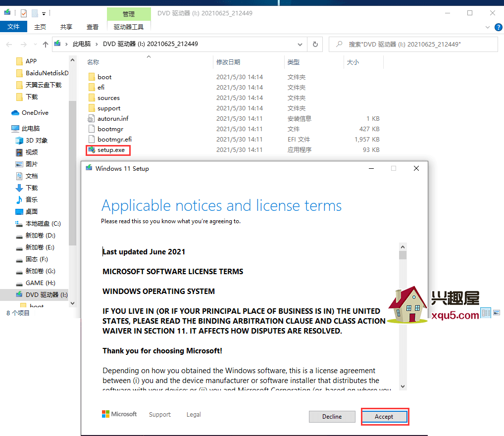Viewport: 504px width, 436px height.
Task: Refresh the current folder view
Action: click(315, 45)
